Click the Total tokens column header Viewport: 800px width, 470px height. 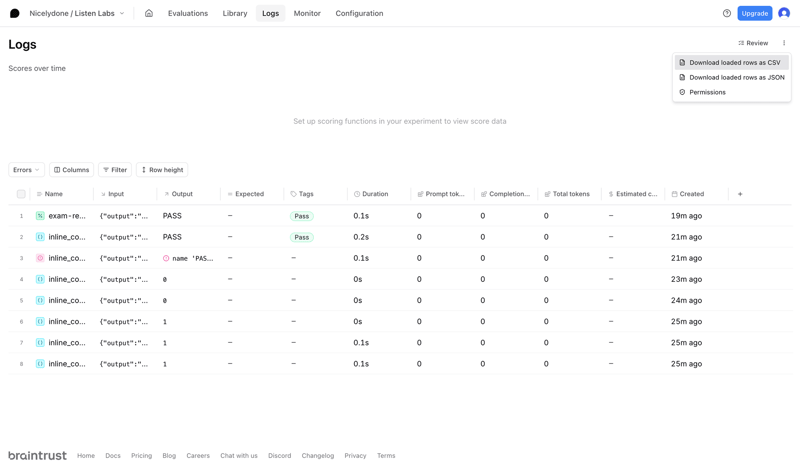(x=567, y=194)
